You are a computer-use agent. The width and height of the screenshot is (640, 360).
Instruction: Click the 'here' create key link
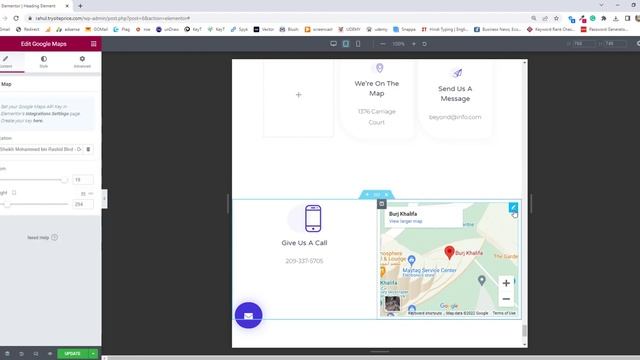coord(38,121)
